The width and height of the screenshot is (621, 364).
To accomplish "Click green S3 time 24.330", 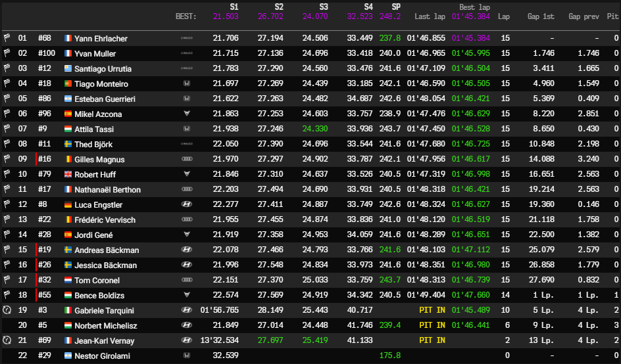I will click(x=315, y=129).
